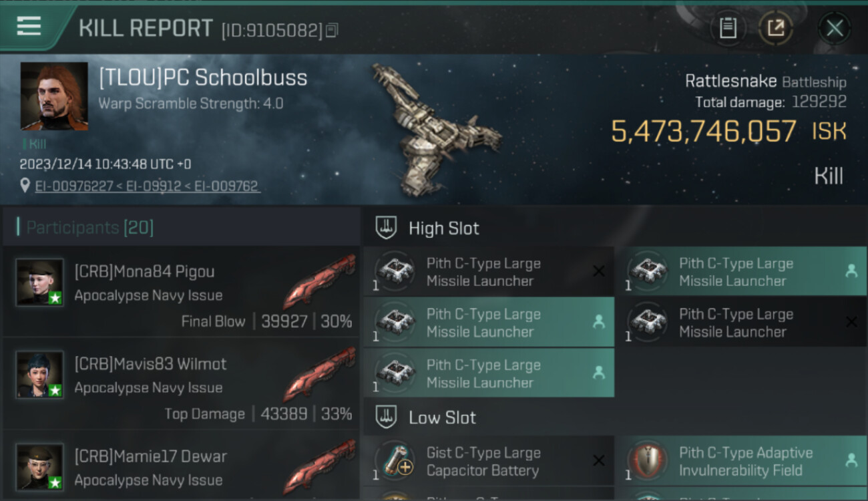Click the clipboard report icon

728,28
